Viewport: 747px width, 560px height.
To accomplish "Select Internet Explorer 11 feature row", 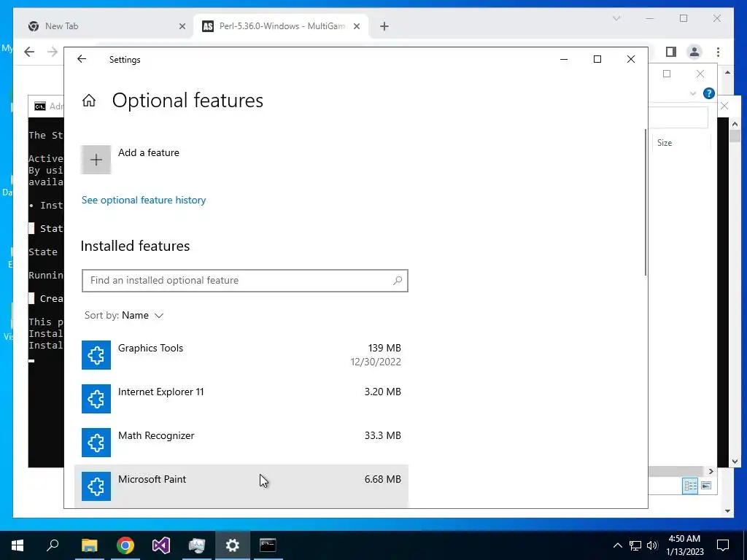I will [x=241, y=399].
